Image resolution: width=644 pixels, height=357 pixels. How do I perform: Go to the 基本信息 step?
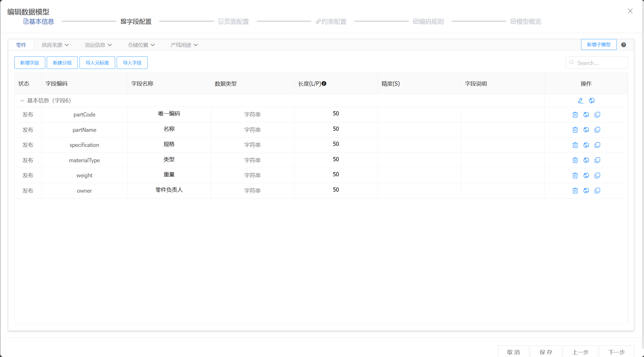pyautogui.click(x=39, y=22)
